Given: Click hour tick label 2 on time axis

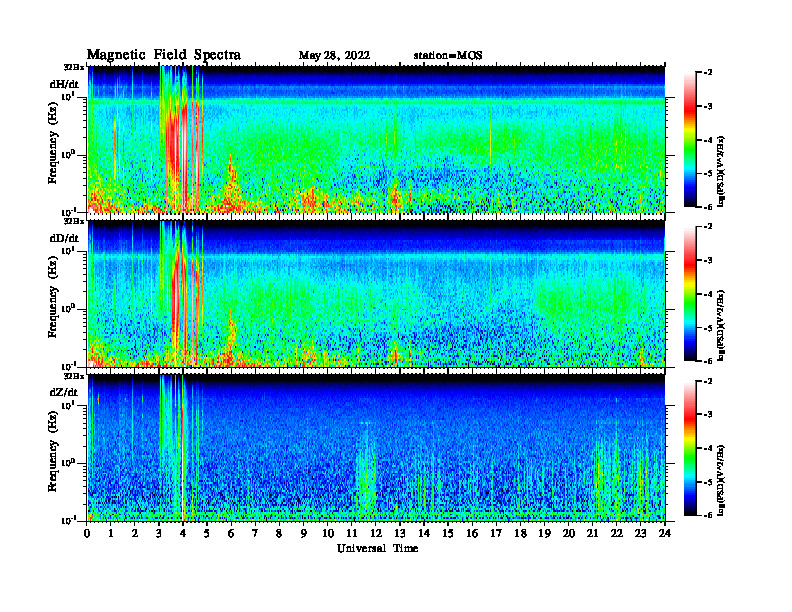Looking at the screenshot, I should pyautogui.click(x=135, y=533).
